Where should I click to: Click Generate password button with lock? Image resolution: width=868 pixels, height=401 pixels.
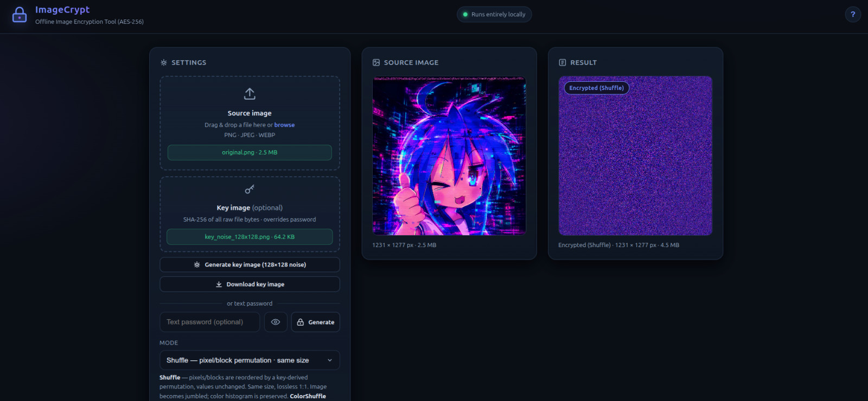coord(316,322)
